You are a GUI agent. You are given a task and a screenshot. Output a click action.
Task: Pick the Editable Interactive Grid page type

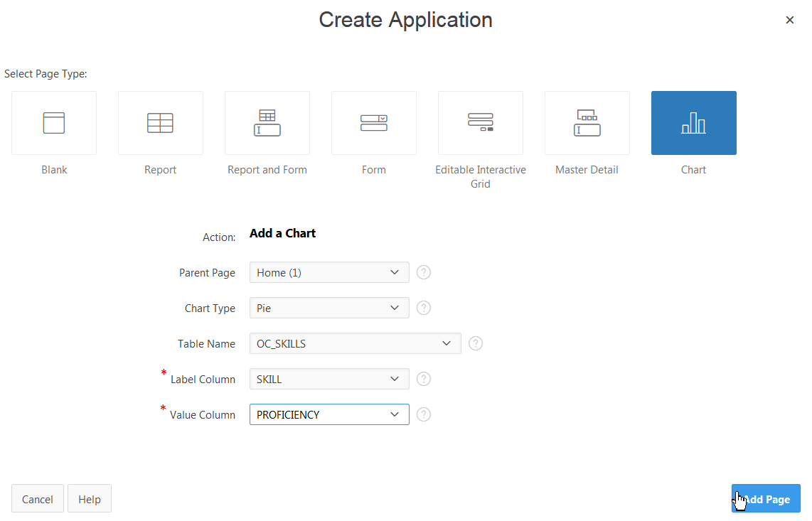[x=480, y=122]
